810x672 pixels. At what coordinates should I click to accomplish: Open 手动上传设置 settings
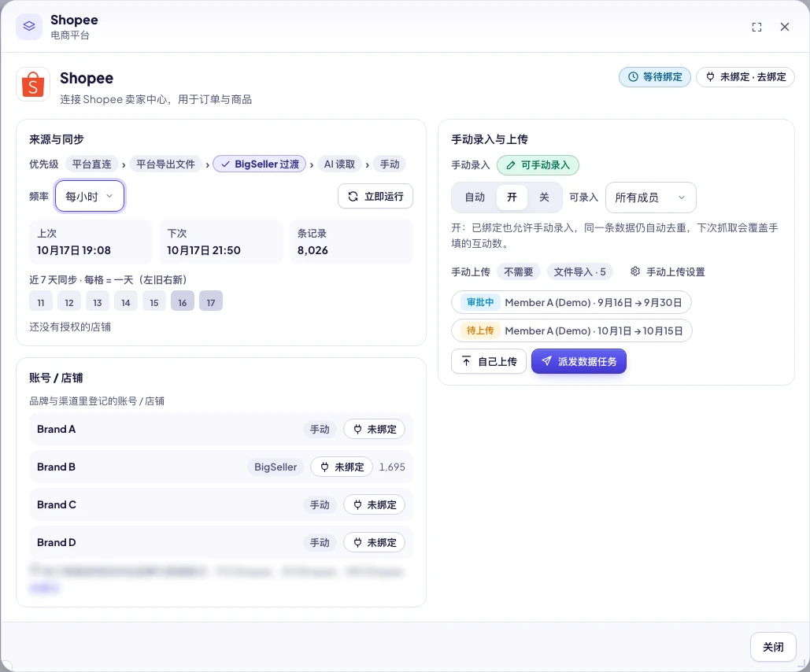(668, 271)
